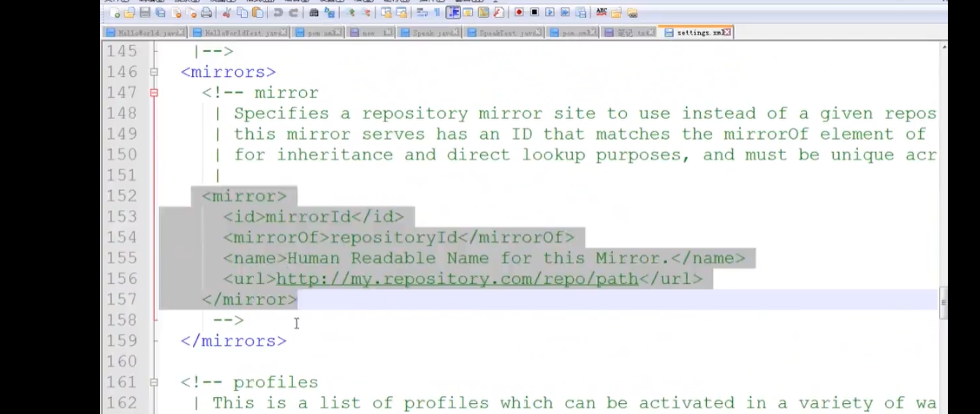Click line number 160 in the margin

(x=121, y=361)
